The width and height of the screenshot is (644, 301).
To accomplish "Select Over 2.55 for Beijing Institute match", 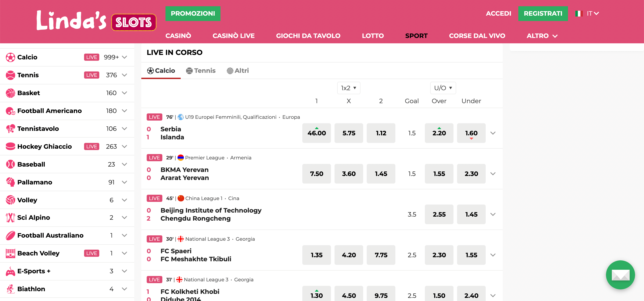I will click(x=439, y=215).
